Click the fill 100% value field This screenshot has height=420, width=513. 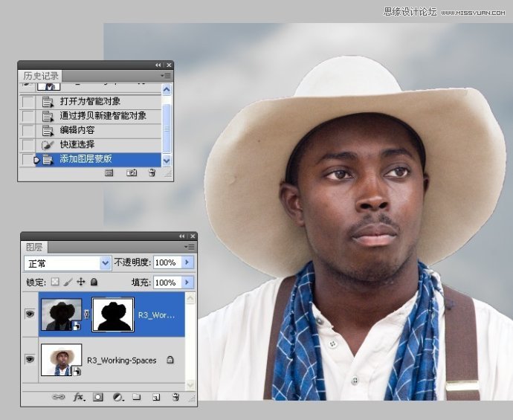point(167,282)
